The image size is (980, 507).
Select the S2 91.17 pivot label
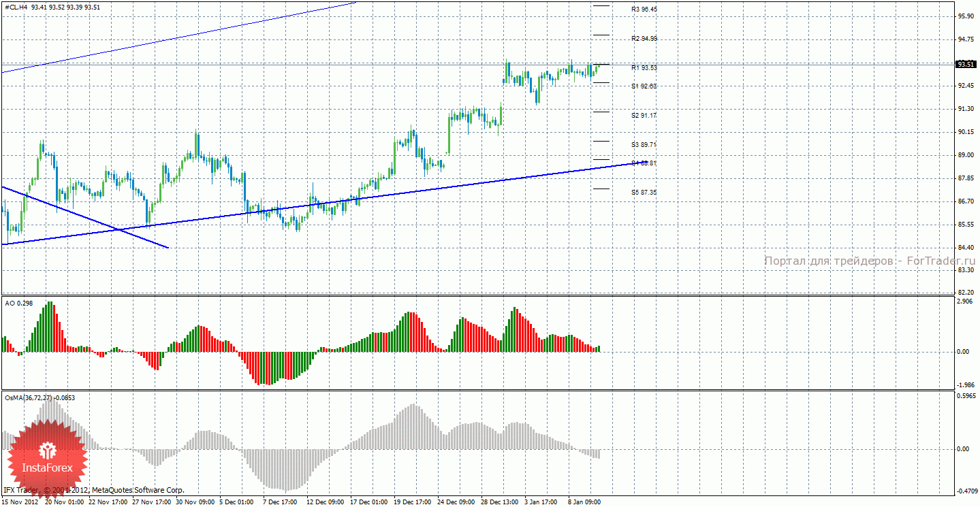pos(644,116)
